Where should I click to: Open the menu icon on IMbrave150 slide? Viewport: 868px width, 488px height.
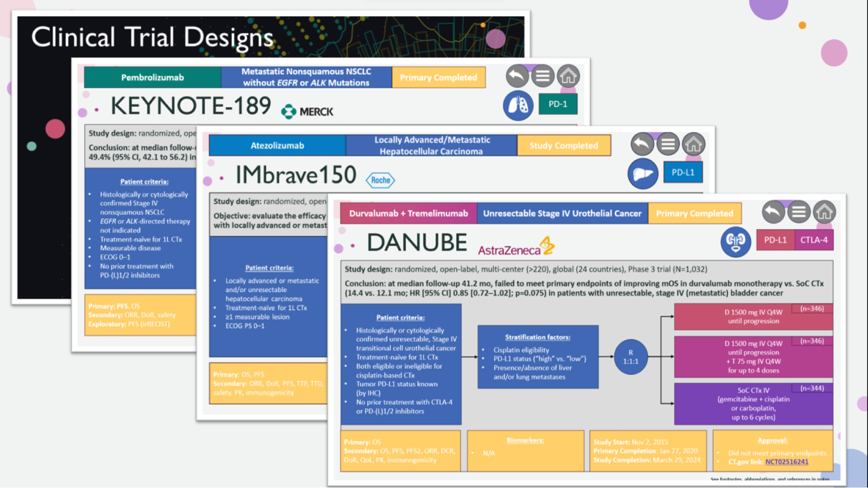[x=668, y=144]
